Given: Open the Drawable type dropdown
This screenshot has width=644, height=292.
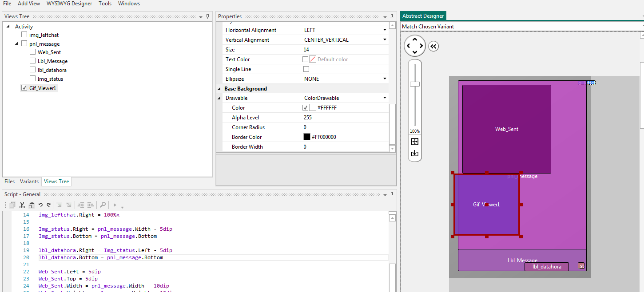Looking at the screenshot, I should click(385, 98).
